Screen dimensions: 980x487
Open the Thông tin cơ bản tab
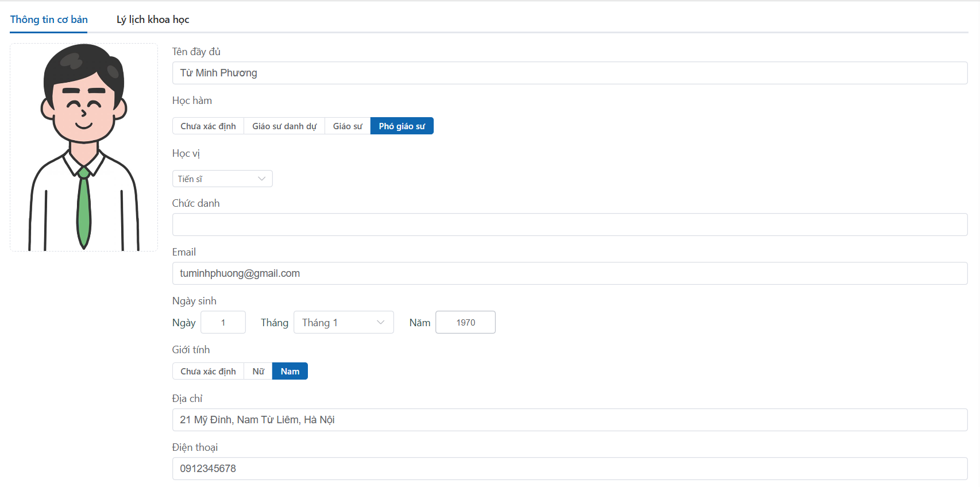[x=49, y=20]
